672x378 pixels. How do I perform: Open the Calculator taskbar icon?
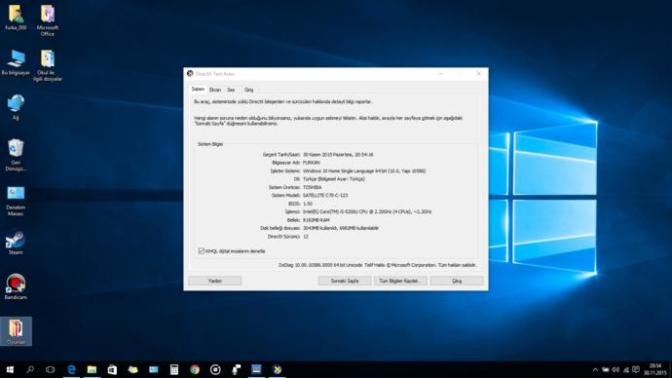point(174,369)
